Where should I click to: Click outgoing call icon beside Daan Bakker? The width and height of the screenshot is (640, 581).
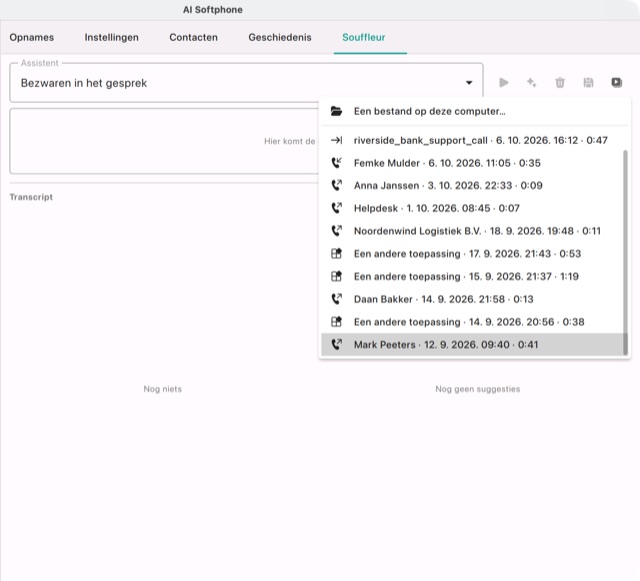336,299
